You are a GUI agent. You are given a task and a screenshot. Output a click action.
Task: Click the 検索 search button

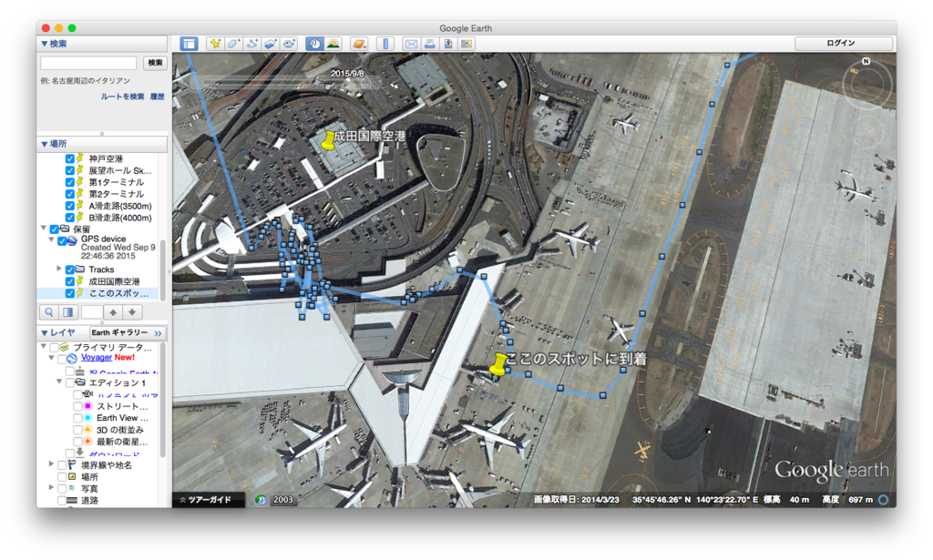click(x=155, y=63)
